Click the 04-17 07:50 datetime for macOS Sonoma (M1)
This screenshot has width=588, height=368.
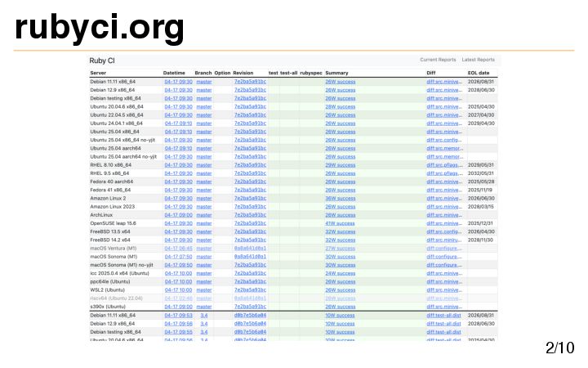[x=179, y=257]
